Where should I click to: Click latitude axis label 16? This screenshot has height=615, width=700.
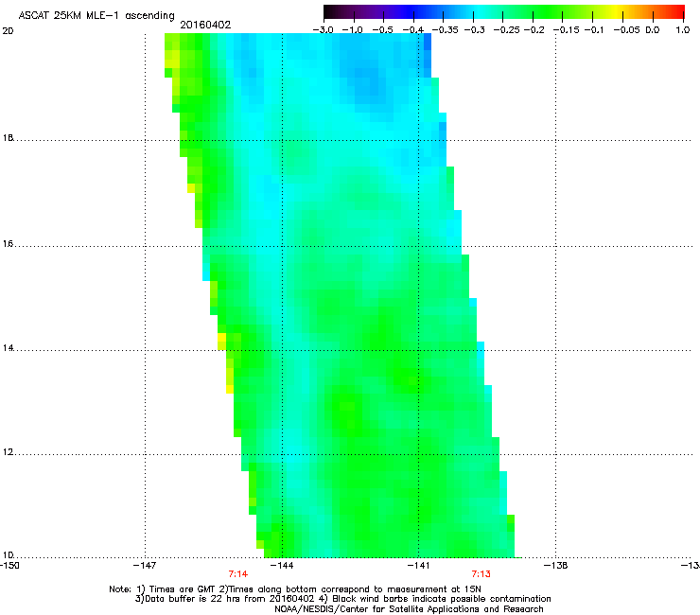(x=8, y=244)
